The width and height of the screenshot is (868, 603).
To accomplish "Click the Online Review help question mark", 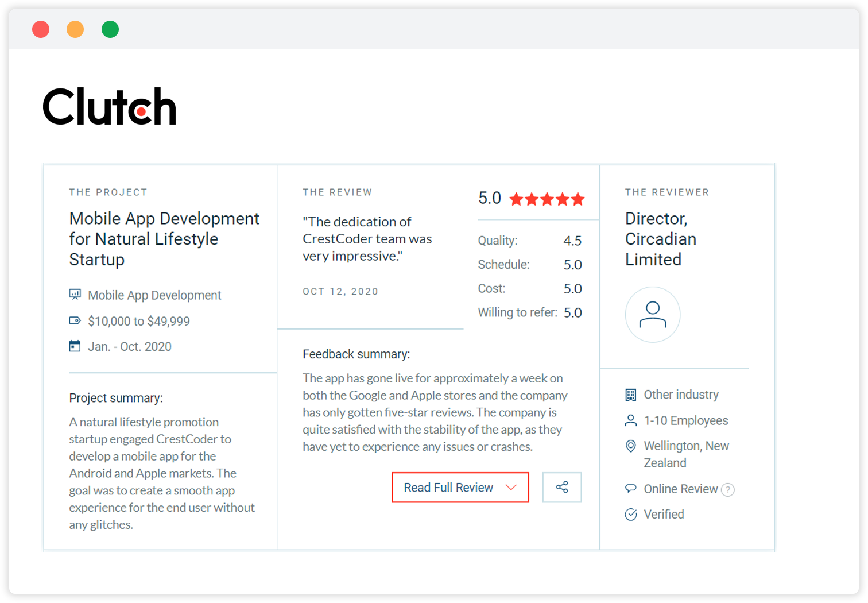I will (727, 490).
